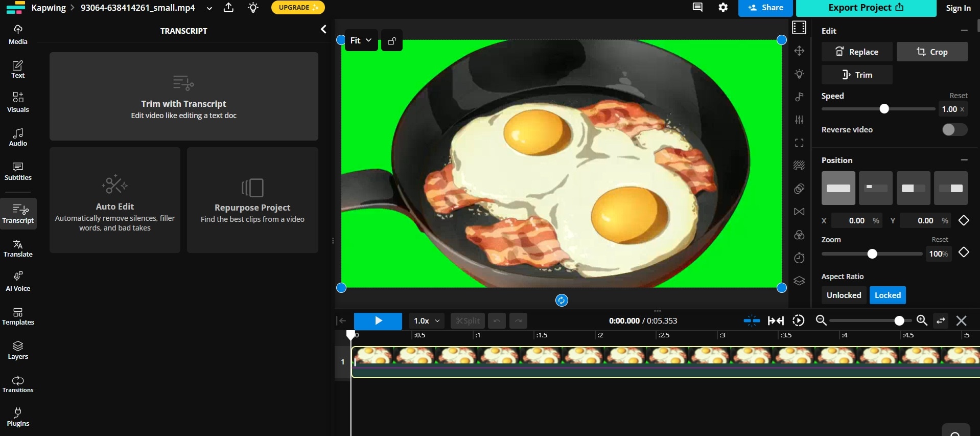Select the remove background icon in right toolbar

pos(799,165)
